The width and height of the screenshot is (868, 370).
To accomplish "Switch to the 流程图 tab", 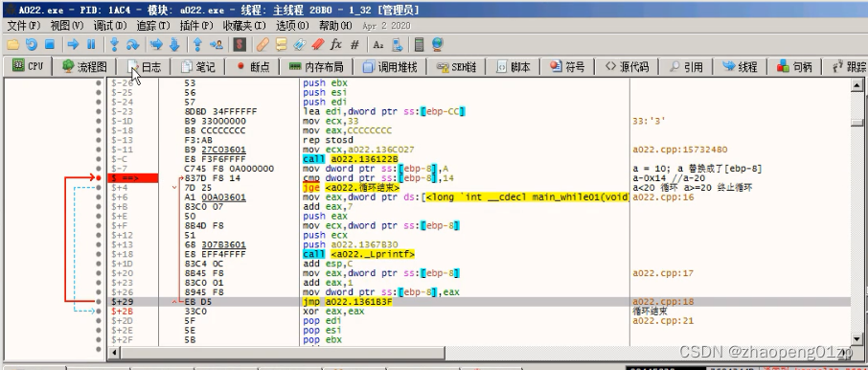I will coord(84,66).
